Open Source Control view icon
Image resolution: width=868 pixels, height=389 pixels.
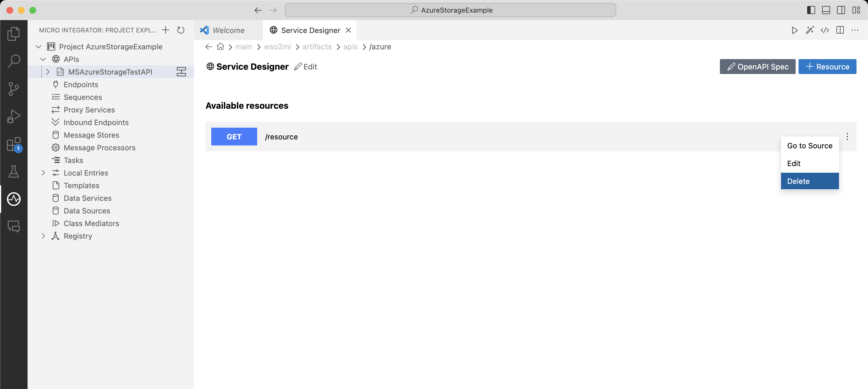(13, 89)
